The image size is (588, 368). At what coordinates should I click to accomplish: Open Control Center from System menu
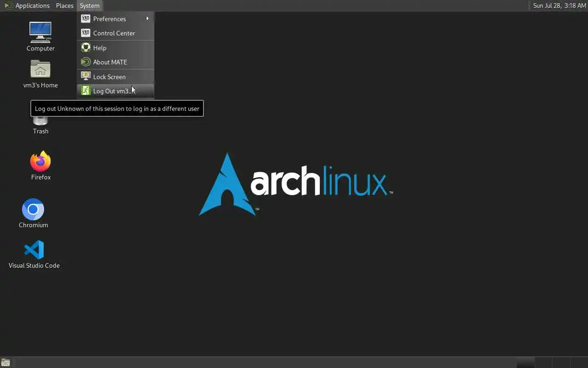115,33
